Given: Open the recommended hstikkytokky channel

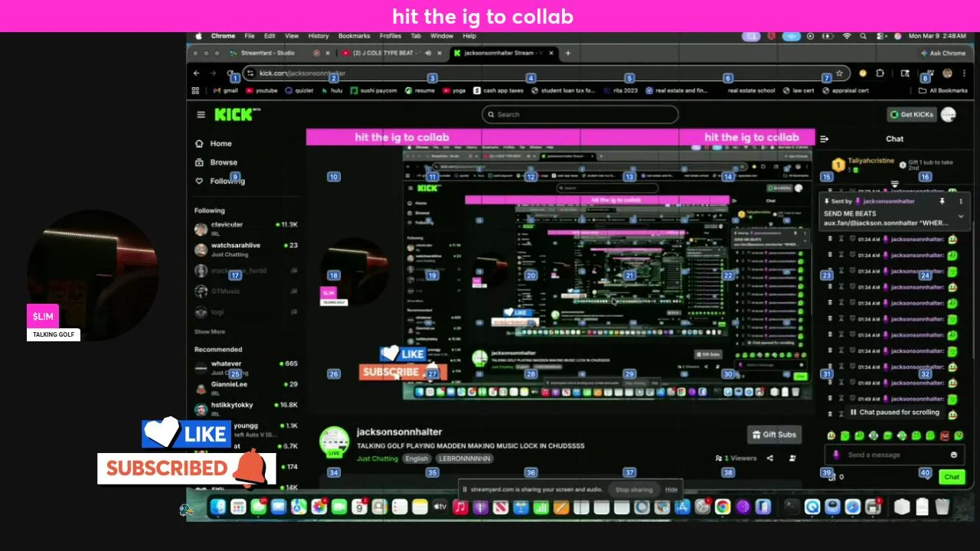Looking at the screenshot, I should coord(246,409).
